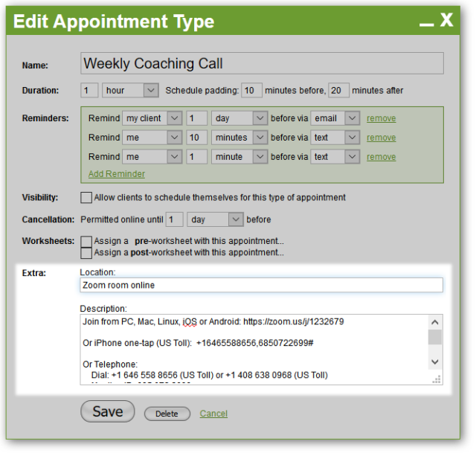
Task: Open the 'email' delivery method dropdown
Action: click(x=335, y=118)
